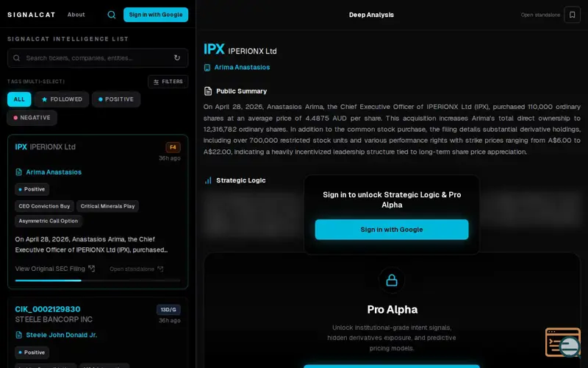Screen dimensions: 588x368
Task: Click the document icon beside Arima Anastasios in IPX card
Action: (19, 172)
